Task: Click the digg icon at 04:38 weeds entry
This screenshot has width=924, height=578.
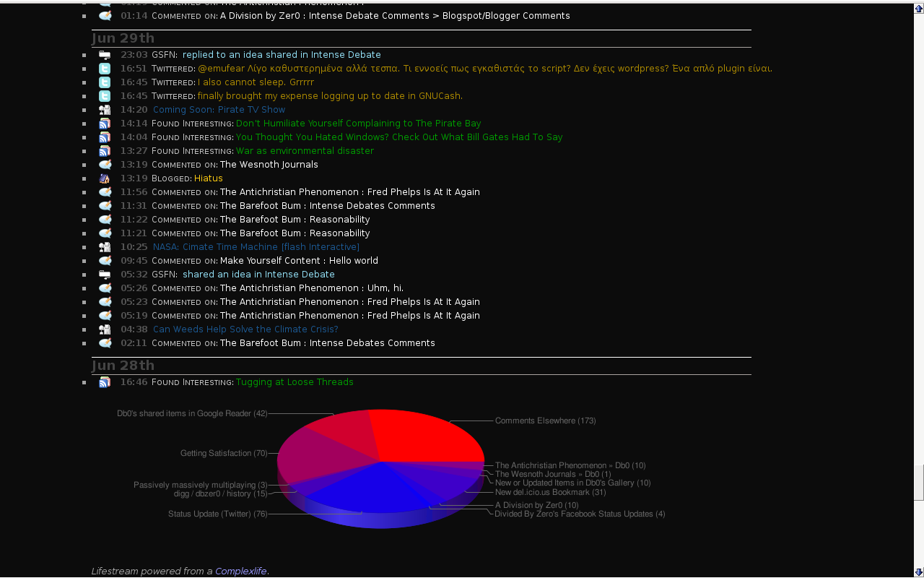Action: coord(105,329)
